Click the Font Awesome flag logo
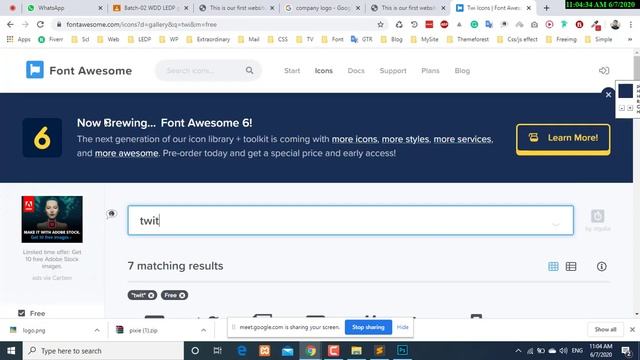The image size is (640, 360). (x=35, y=70)
